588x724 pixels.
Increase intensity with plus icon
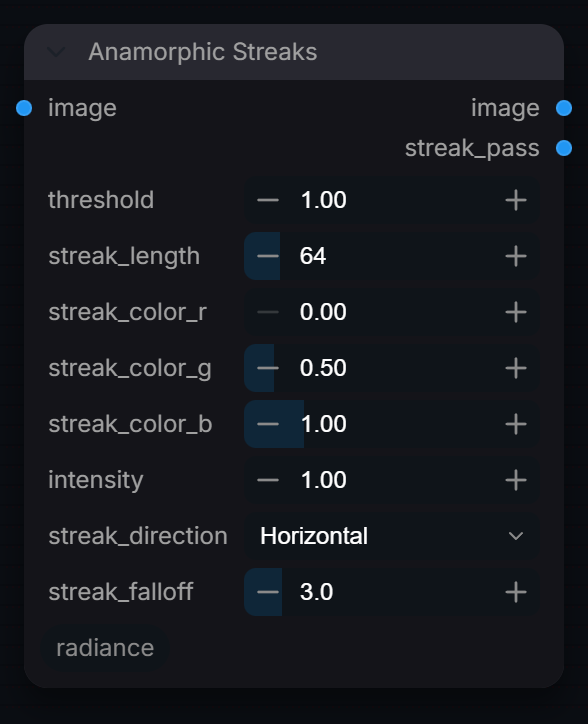(x=516, y=480)
